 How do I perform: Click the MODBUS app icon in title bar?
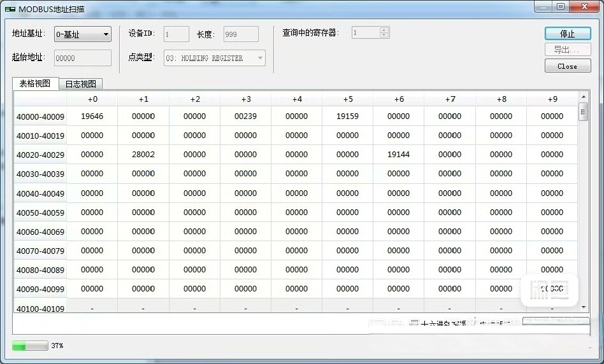click(10, 9)
